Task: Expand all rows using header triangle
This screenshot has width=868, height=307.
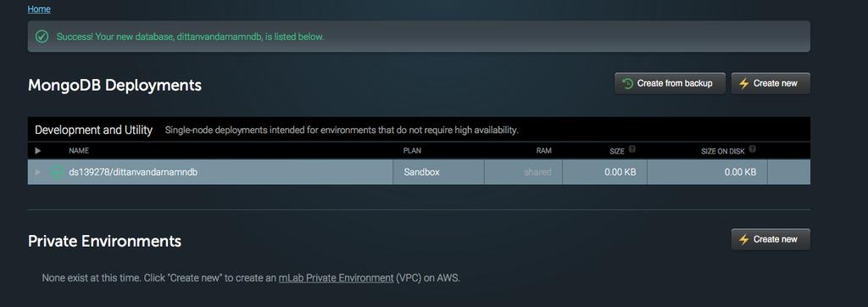Action: click(x=38, y=151)
